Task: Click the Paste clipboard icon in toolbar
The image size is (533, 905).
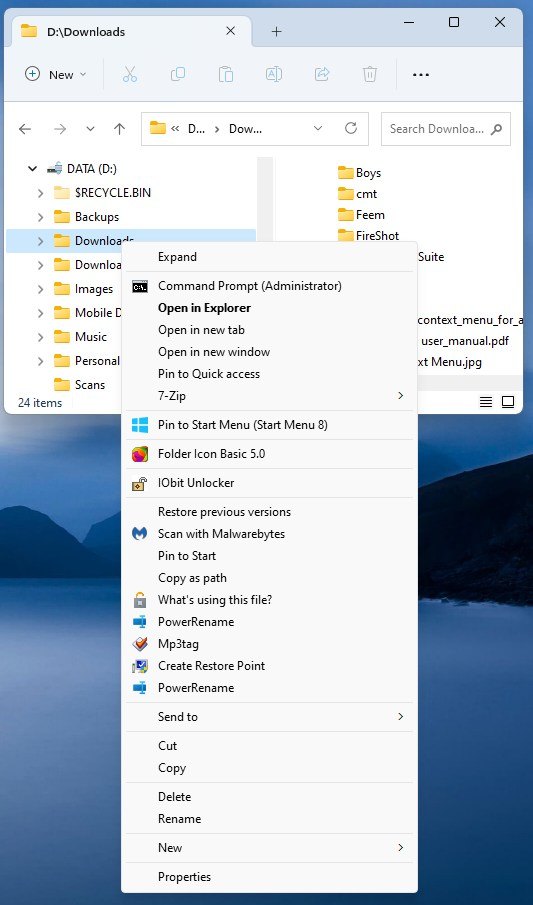Action: [x=226, y=74]
